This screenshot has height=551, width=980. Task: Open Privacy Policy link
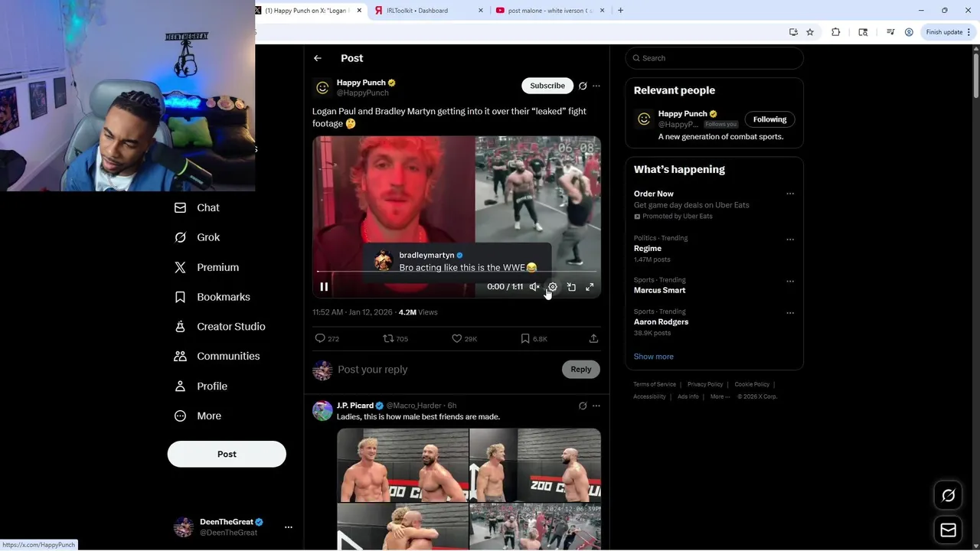click(705, 384)
